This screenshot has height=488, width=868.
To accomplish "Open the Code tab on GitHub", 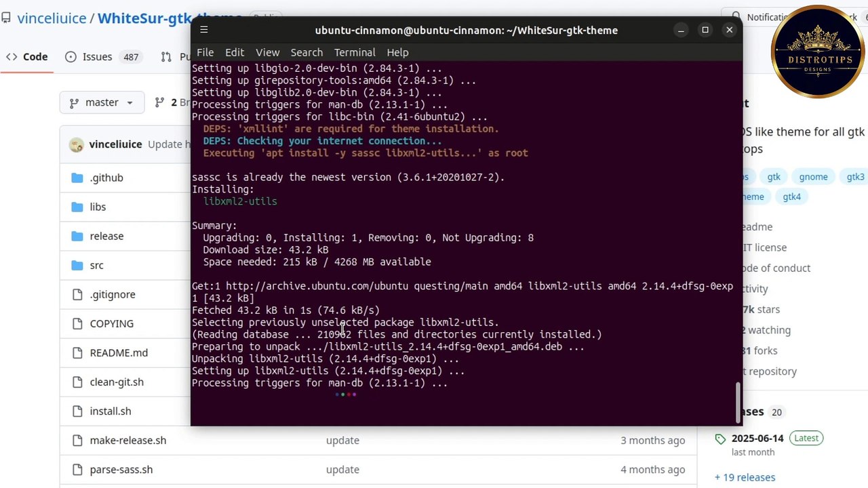I will (27, 57).
